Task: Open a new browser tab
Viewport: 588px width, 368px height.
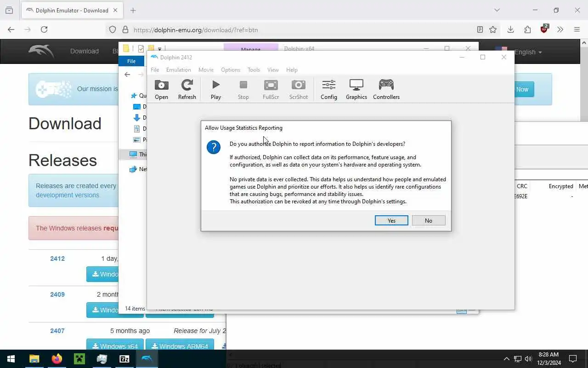Action: click(133, 10)
